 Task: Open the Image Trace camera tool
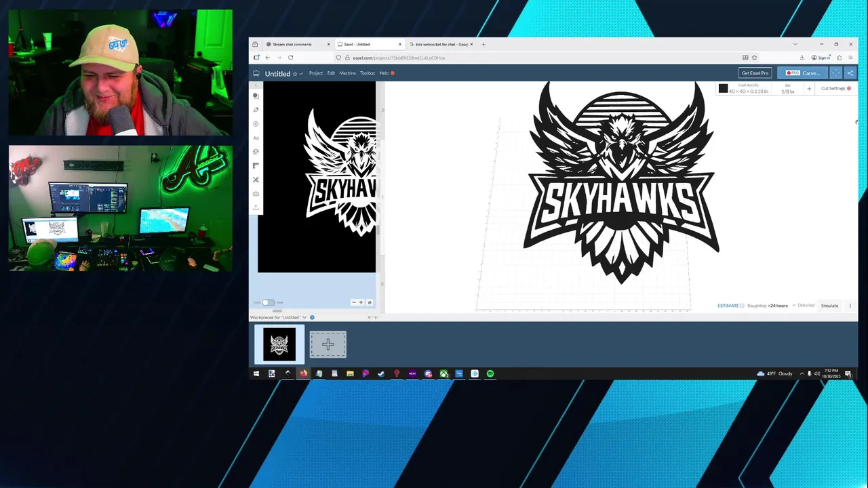(256, 194)
